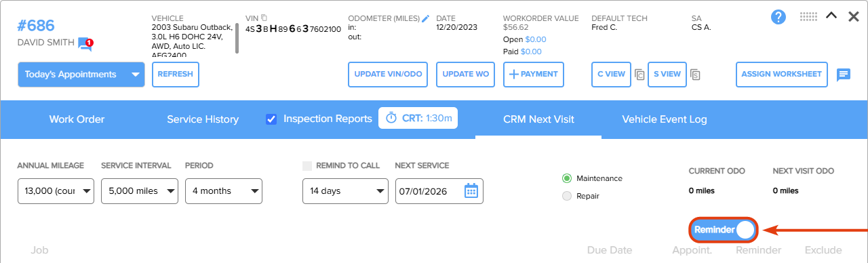Open customer message chat icon beside David Smith
This screenshot has height=263, width=868.
click(x=85, y=44)
